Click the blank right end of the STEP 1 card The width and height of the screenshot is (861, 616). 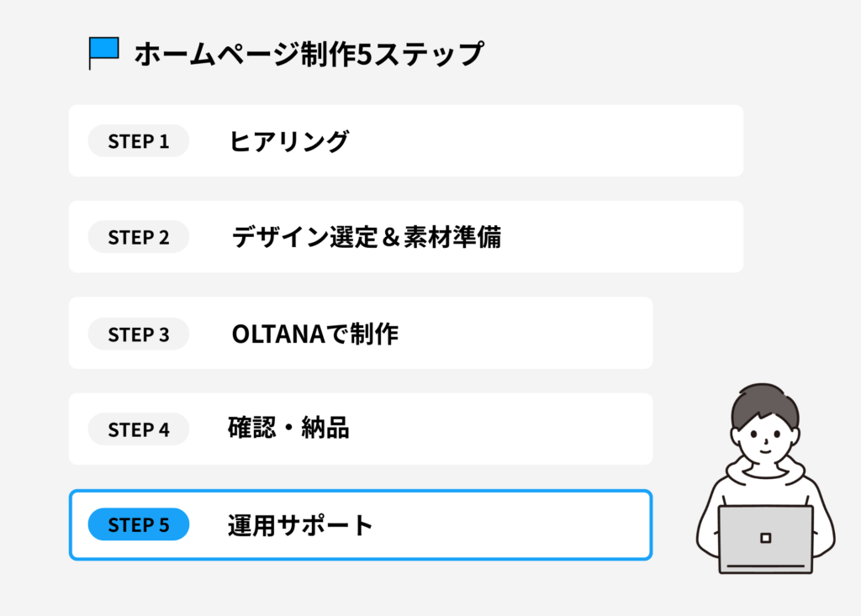coord(673,141)
